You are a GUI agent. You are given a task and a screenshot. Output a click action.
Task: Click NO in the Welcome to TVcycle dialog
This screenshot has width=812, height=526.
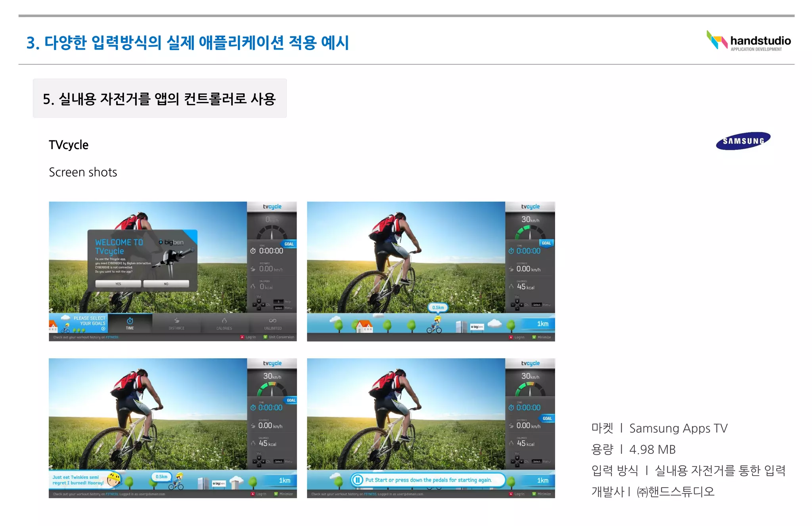166,284
